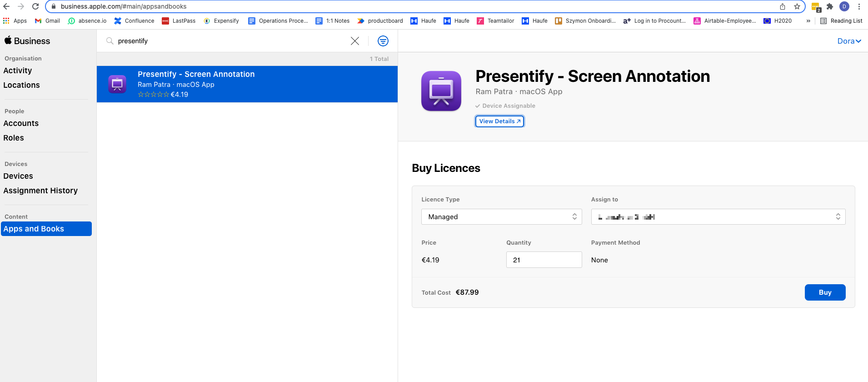Open the Chrome profile avatar D
Image resolution: width=868 pixels, height=382 pixels.
[x=844, y=6]
